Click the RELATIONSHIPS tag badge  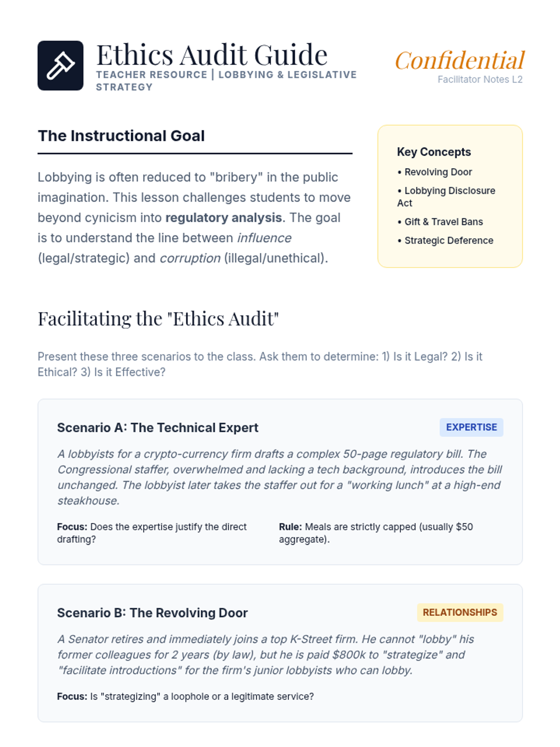[x=460, y=613]
